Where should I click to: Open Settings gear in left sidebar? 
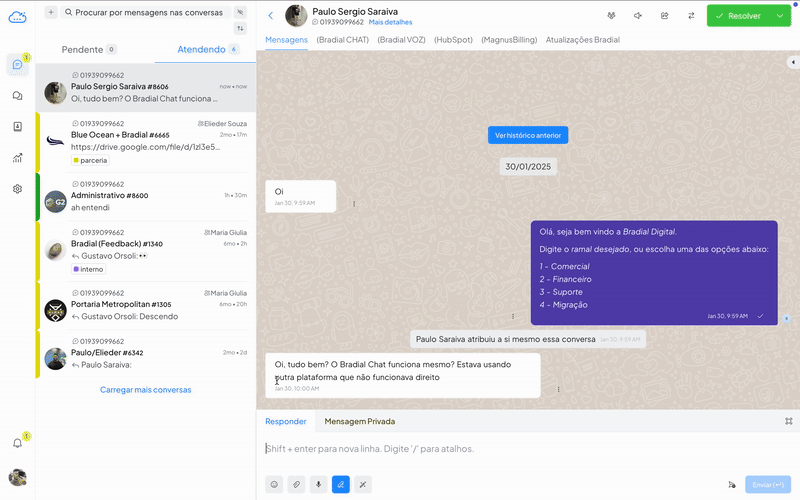click(17, 189)
